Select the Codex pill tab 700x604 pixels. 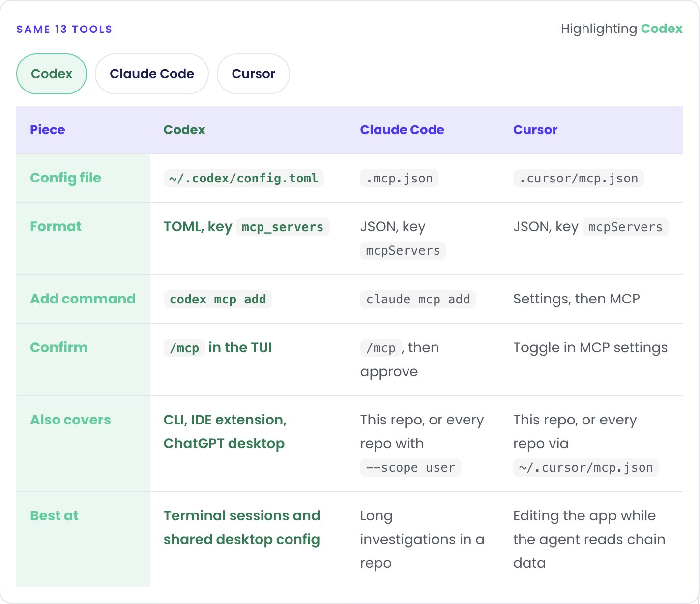tap(52, 74)
